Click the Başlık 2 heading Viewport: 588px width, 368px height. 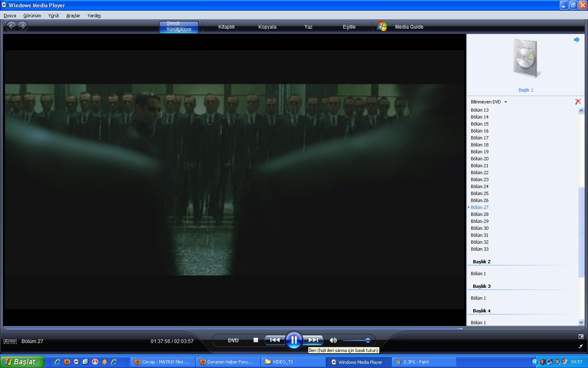[482, 262]
